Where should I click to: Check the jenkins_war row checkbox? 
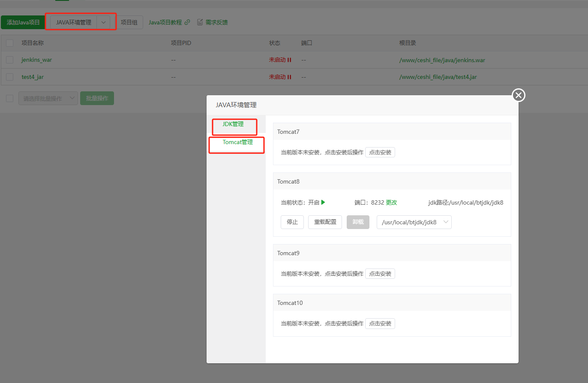(10, 60)
